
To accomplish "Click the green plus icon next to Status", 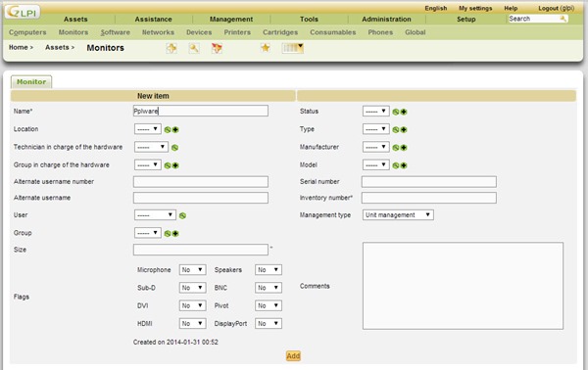I will pos(404,112).
